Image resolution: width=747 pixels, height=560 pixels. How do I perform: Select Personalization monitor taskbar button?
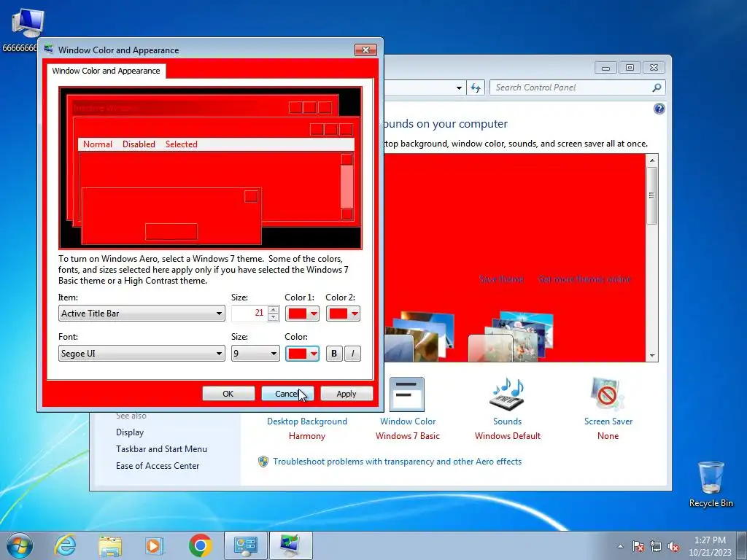pyautogui.click(x=290, y=545)
